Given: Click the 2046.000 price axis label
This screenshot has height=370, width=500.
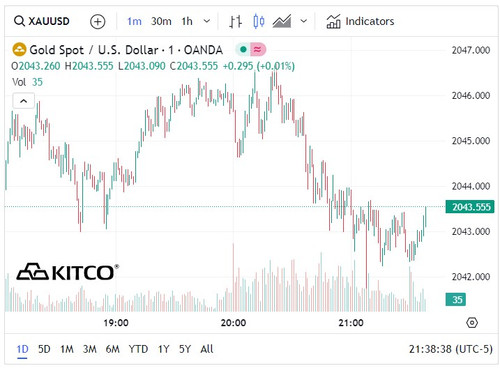Looking at the screenshot, I should [x=471, y=96].
